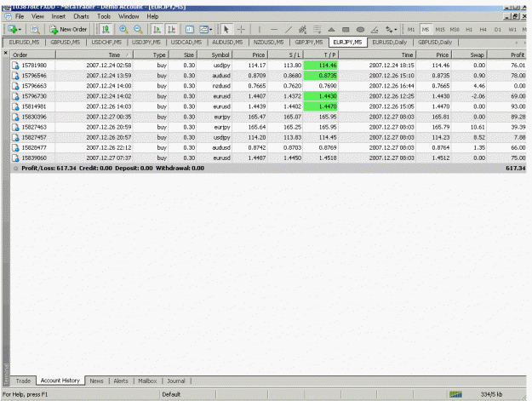The image size is (532, 401).
Task: Open the new chart icon
Action: click(13, 30)
